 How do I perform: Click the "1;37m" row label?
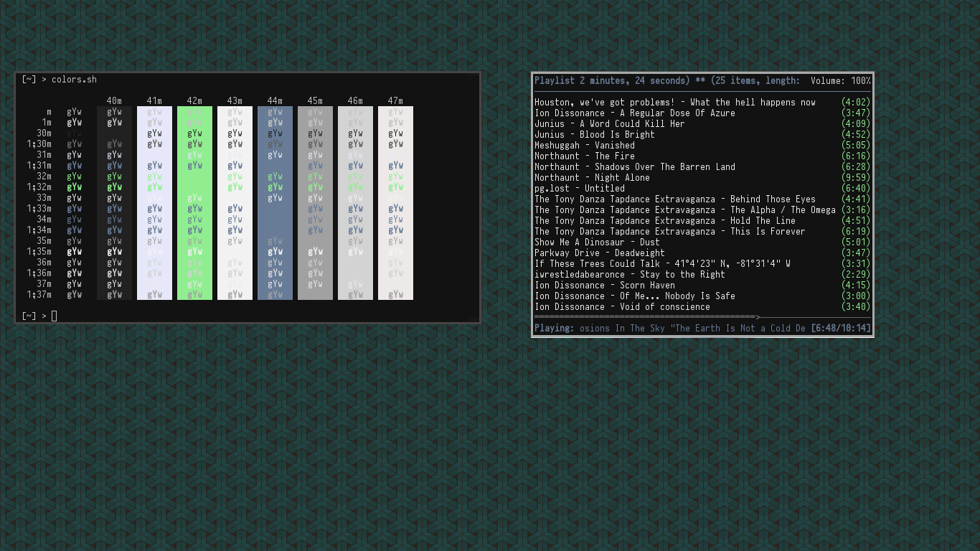pos(39,295)
